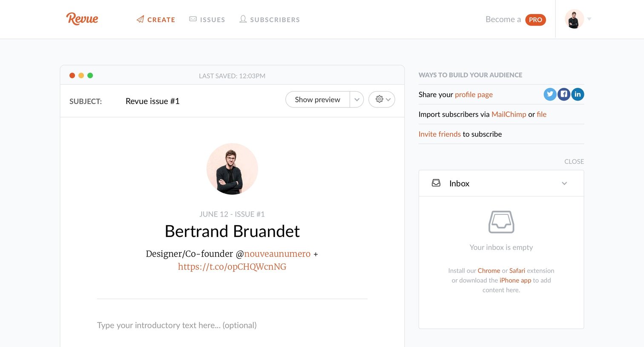Click the user avatar in top bar
644x347 pixels.
coord(574,19)
